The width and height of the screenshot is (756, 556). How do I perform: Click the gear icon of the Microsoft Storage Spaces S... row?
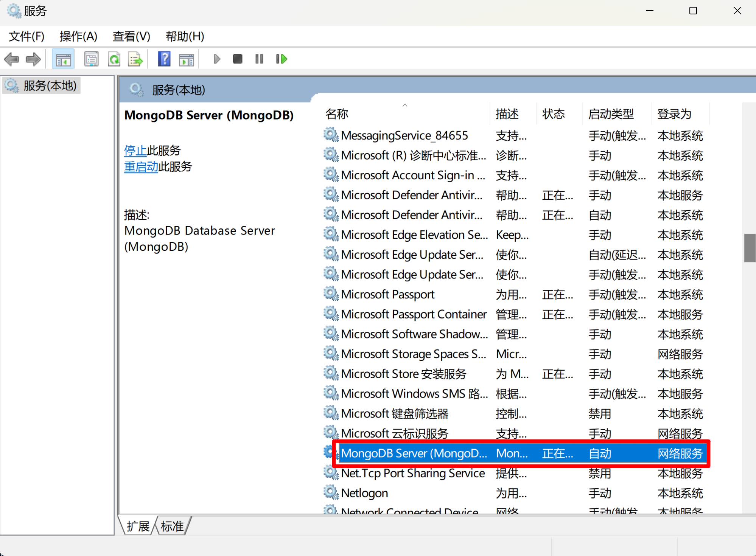pyautogui.click(x=331, y=353)
